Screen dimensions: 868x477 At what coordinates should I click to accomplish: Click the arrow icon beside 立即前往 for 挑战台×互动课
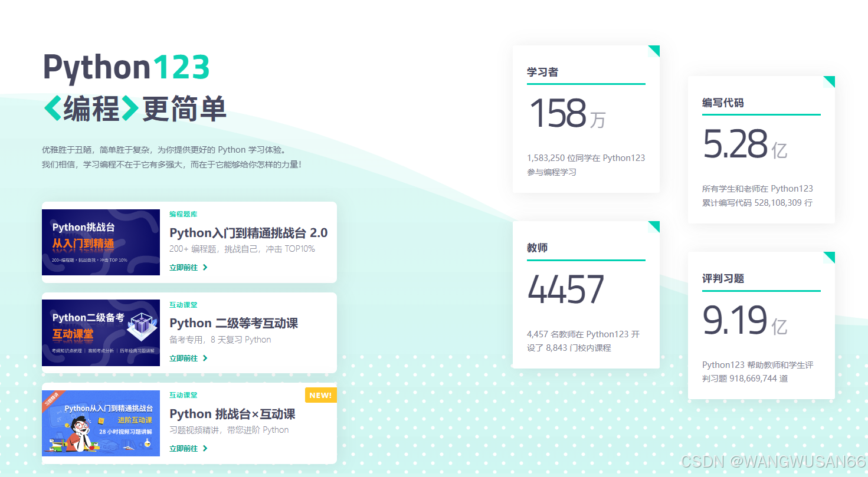coord(205,448)
